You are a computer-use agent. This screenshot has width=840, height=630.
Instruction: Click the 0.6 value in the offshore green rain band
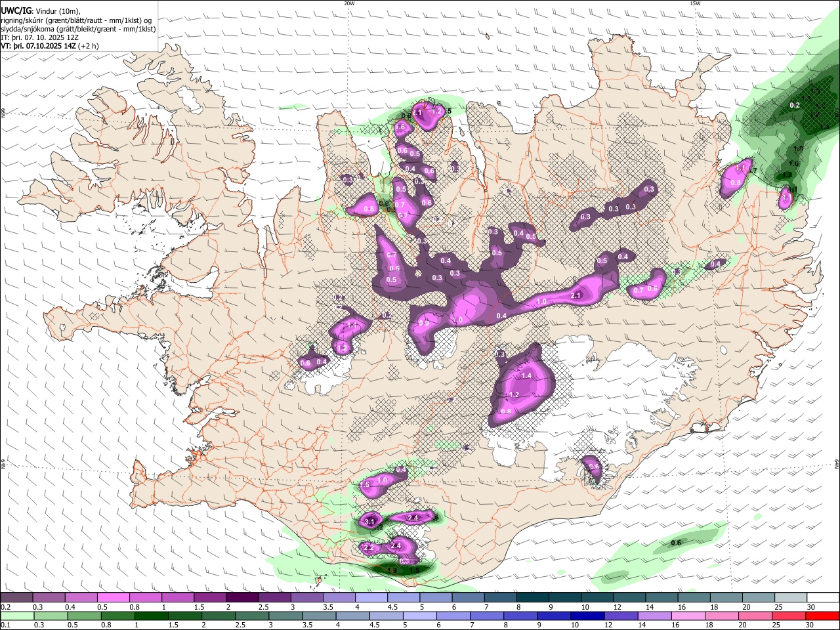[676, 543]
